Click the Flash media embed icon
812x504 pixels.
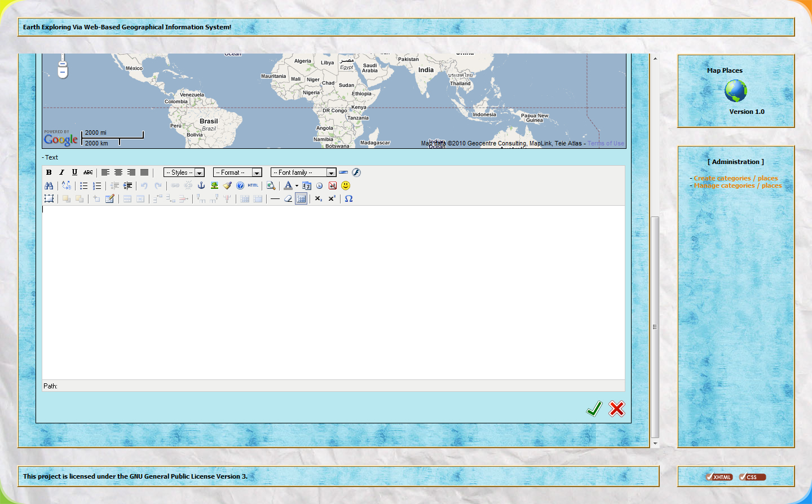click(356, 173)
